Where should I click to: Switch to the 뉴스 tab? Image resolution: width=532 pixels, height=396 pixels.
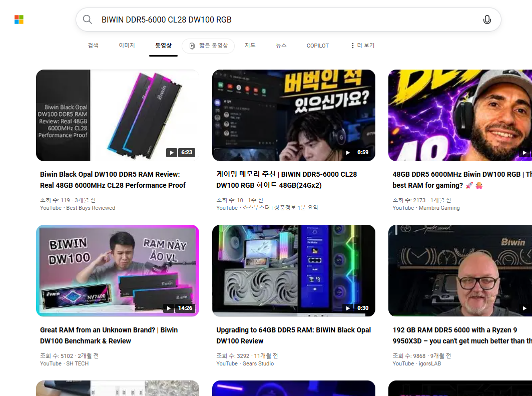[x=281, y=46]
